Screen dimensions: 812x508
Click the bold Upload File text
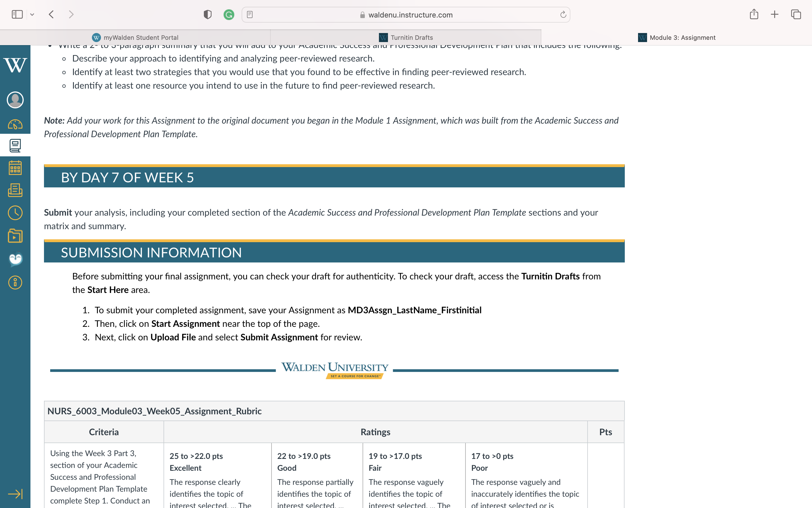coord(173,337)
